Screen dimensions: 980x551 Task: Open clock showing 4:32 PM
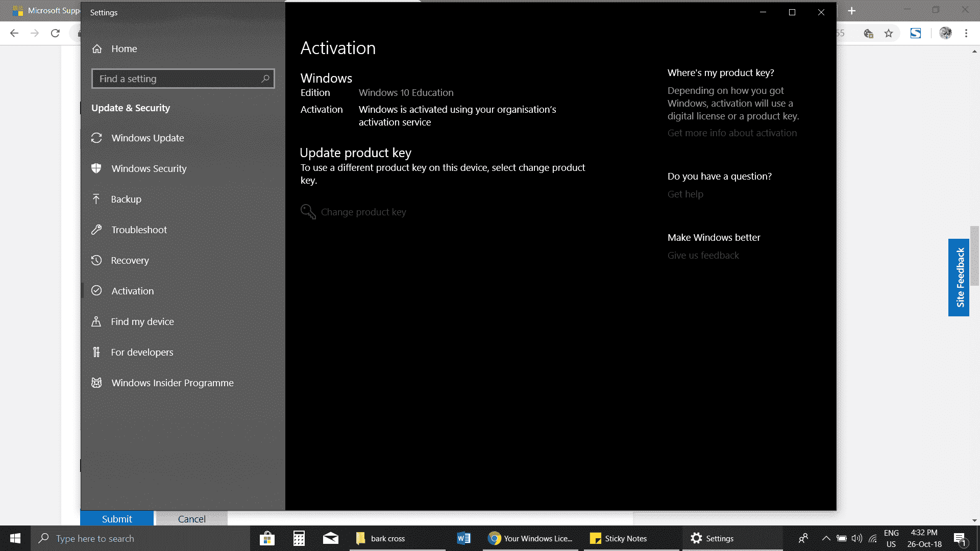pos(924,538)
